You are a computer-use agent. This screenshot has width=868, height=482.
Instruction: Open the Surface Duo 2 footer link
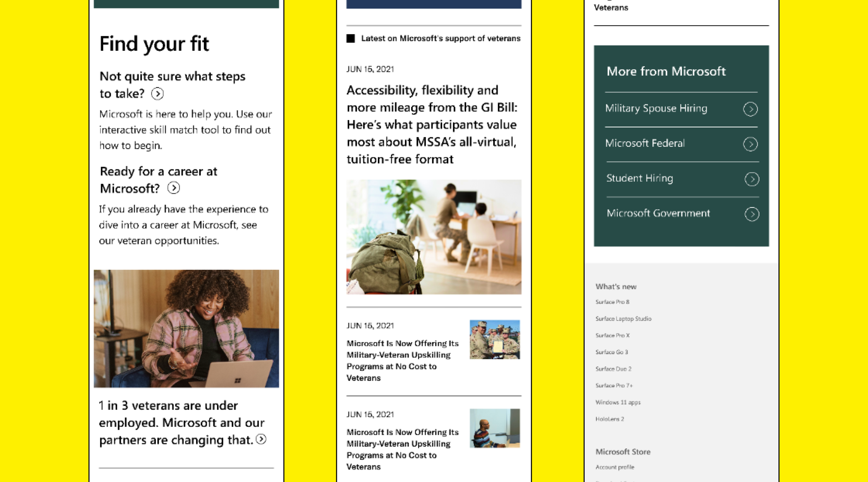point(613,369)
